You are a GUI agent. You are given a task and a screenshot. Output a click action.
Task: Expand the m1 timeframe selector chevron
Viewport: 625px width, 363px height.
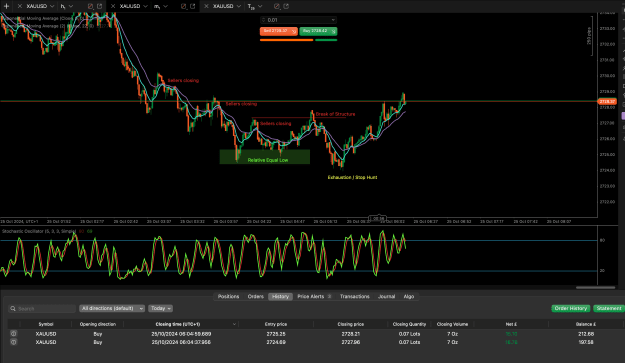click(165, 6)
